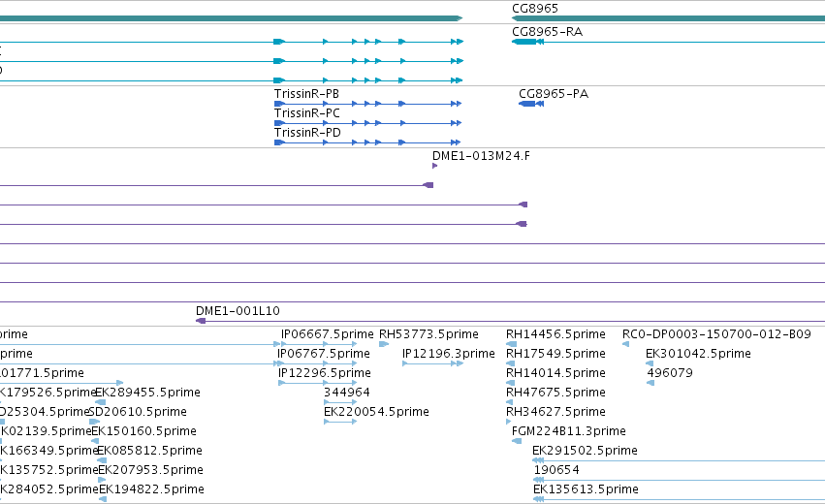Select the EK150160.5prime label
This screenshot has width=825, height=504.
point(144,432)
